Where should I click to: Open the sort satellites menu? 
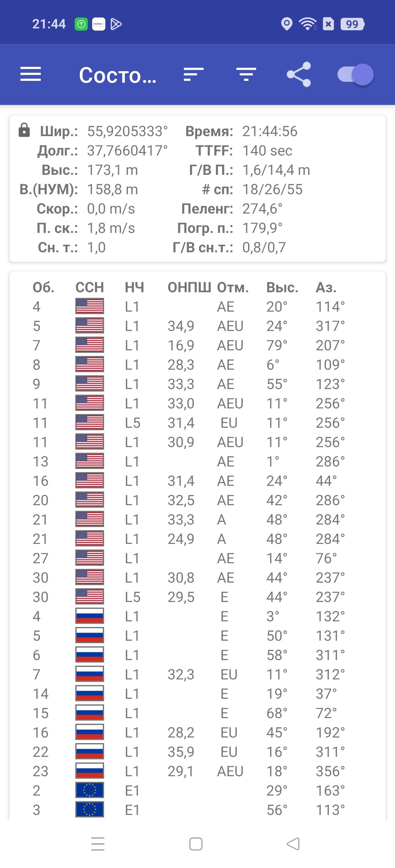(193, 74)
